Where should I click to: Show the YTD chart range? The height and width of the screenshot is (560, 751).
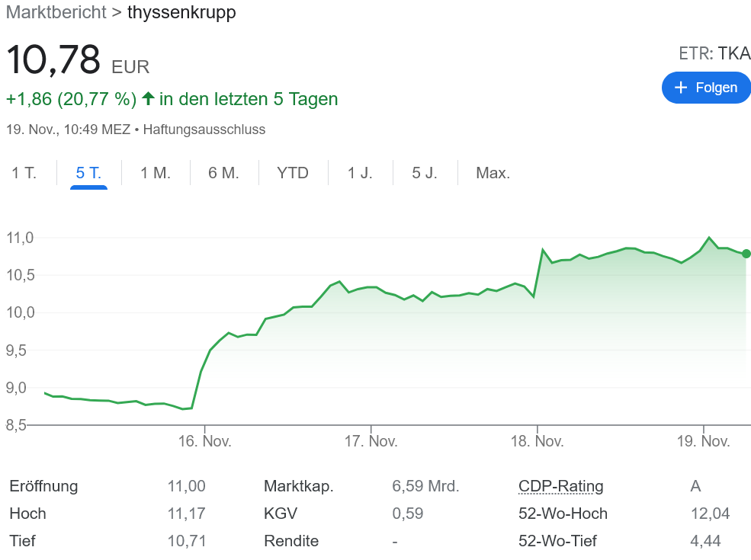pyautogui.click(x=293, y=173)
